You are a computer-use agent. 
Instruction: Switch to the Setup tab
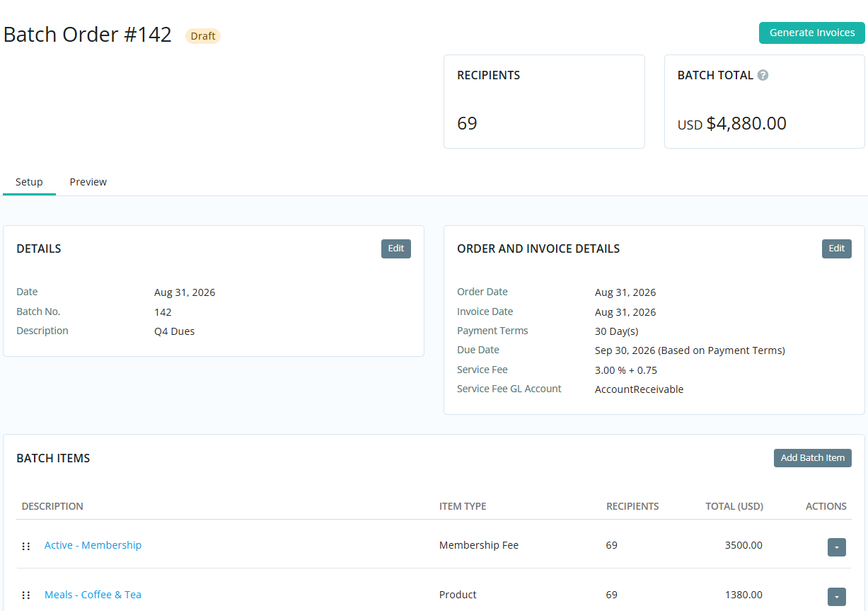pos(29,182)
